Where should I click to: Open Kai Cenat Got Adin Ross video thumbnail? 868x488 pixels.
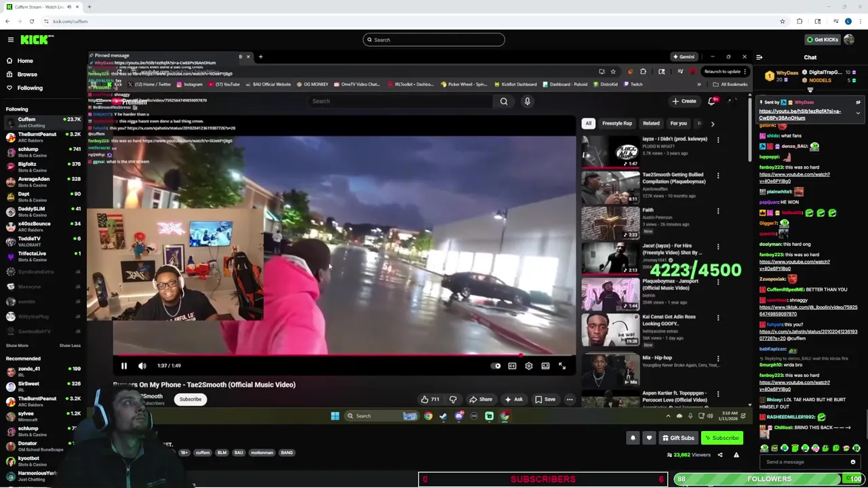click(x=610, y=329)
